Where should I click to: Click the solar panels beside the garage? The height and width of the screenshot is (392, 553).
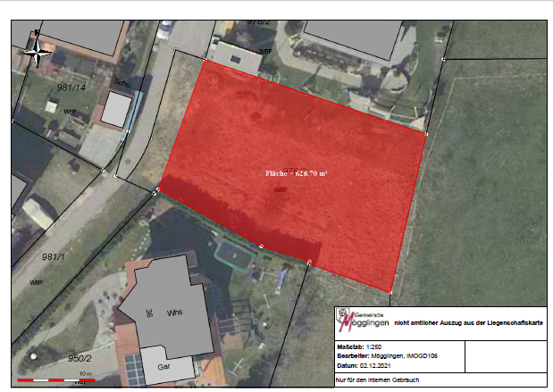click(134, 366)
